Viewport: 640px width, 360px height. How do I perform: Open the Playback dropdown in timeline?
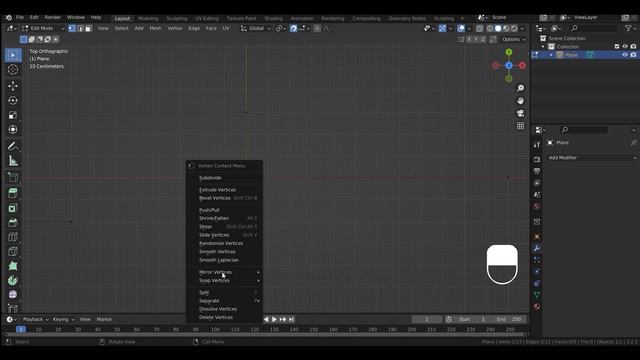click(36, 319)
